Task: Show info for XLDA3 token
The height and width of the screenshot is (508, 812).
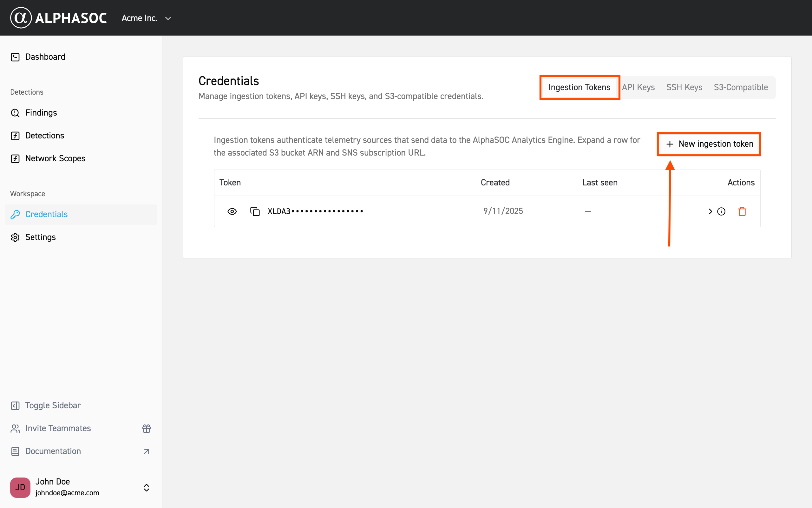Action: pyautogui.click(x=721, y=211)
